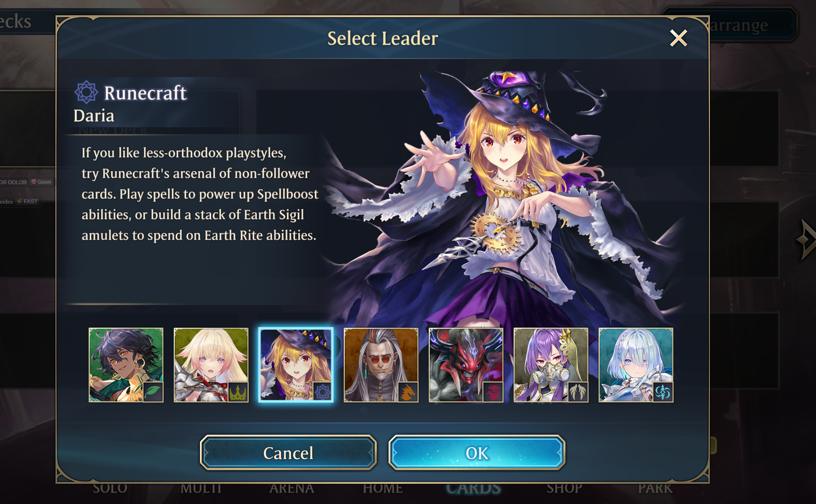The image size is (816, 504).
Task: Cancel the leader selection
Action: pos(288,452)
